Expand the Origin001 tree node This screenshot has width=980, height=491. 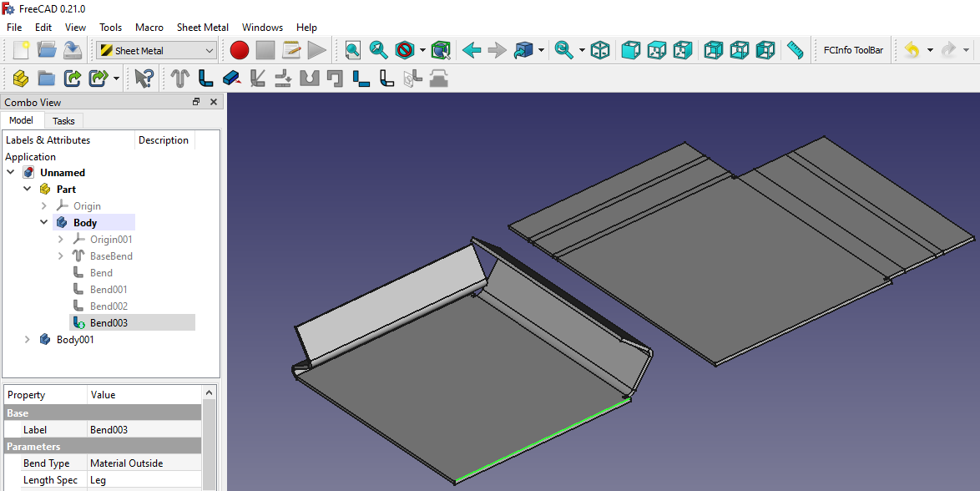coord(60,239)
